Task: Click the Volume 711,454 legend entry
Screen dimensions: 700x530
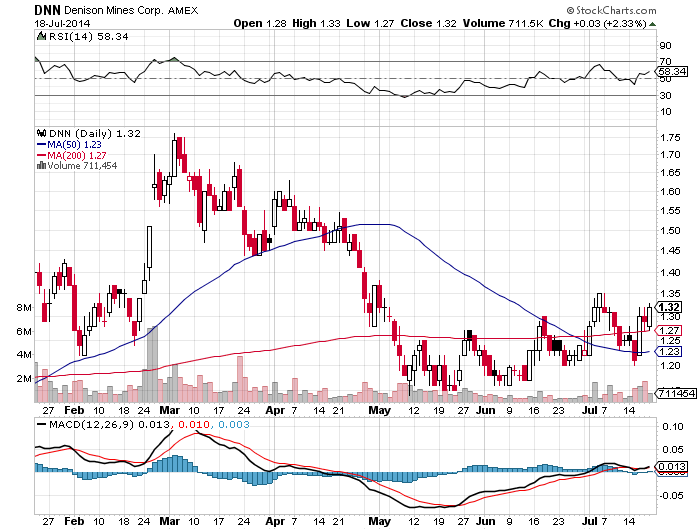Action: [x=82, y=166]
